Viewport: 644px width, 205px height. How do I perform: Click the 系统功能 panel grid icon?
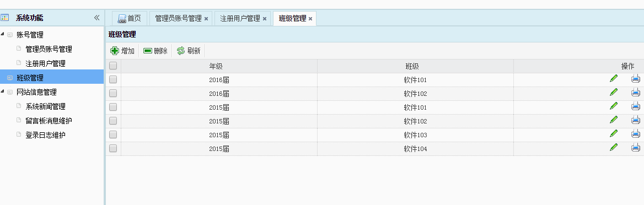click(4, 18)
